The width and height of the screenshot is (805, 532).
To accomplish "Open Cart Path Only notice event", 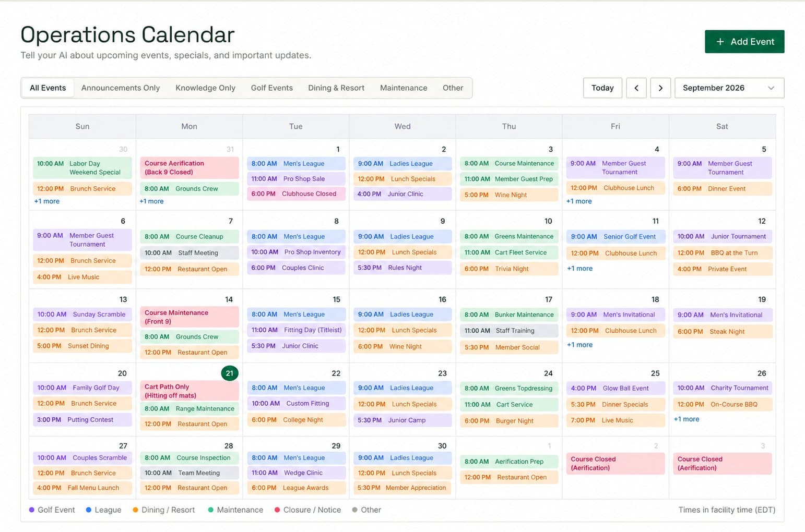I will [x=190, y=391].
